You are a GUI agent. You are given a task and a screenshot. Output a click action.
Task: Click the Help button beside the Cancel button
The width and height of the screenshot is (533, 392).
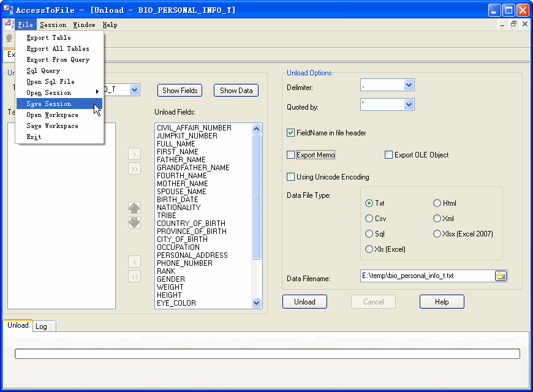coord(442,302)
